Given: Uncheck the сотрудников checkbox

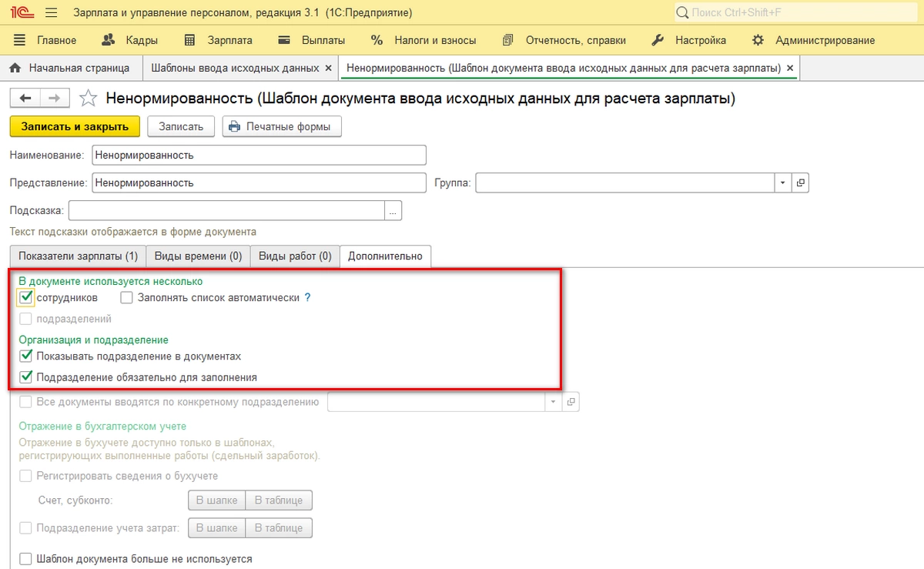Looking at the screenshot, I should click(26, 297).
